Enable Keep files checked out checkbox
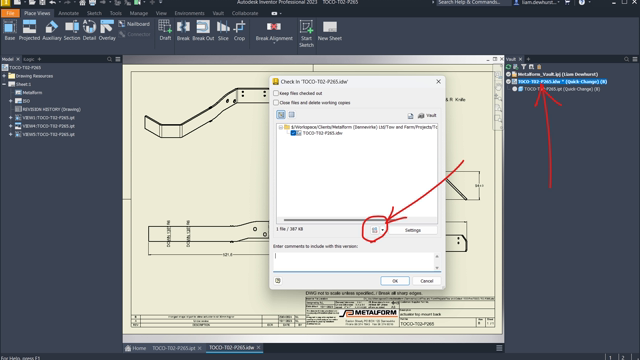 click(276, 93)
